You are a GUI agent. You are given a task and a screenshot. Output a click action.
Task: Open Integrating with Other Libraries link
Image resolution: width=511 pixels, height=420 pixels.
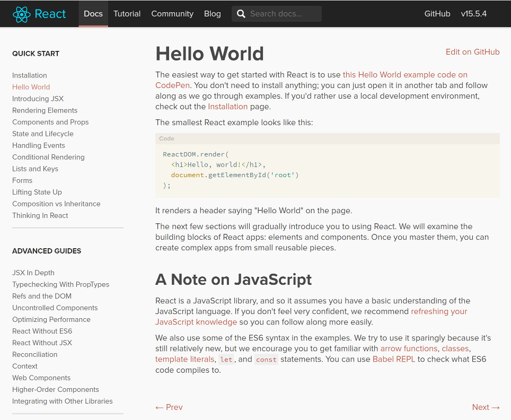pyautogui.click(x=62, y=401)
